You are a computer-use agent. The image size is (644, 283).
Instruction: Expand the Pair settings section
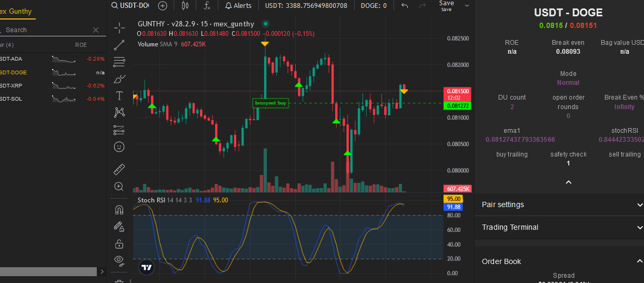click(559, 204)
